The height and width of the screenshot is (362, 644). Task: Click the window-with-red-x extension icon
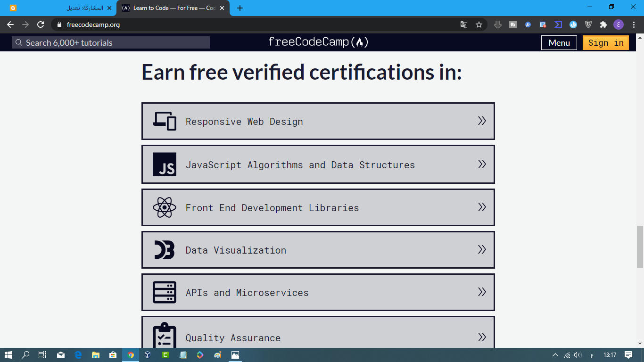click(x=543, y=25)
